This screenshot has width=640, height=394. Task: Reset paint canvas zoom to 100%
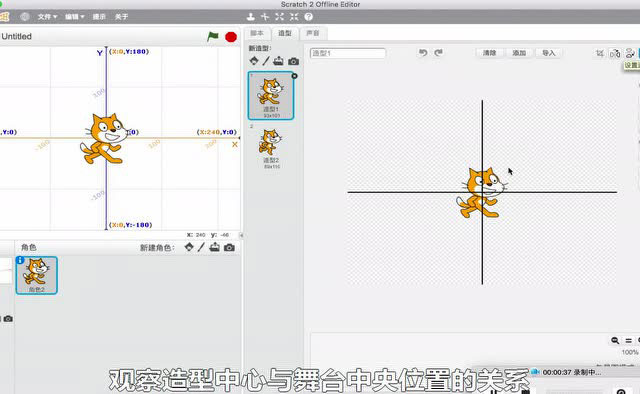pyautogui.click(x=629, y=341)
